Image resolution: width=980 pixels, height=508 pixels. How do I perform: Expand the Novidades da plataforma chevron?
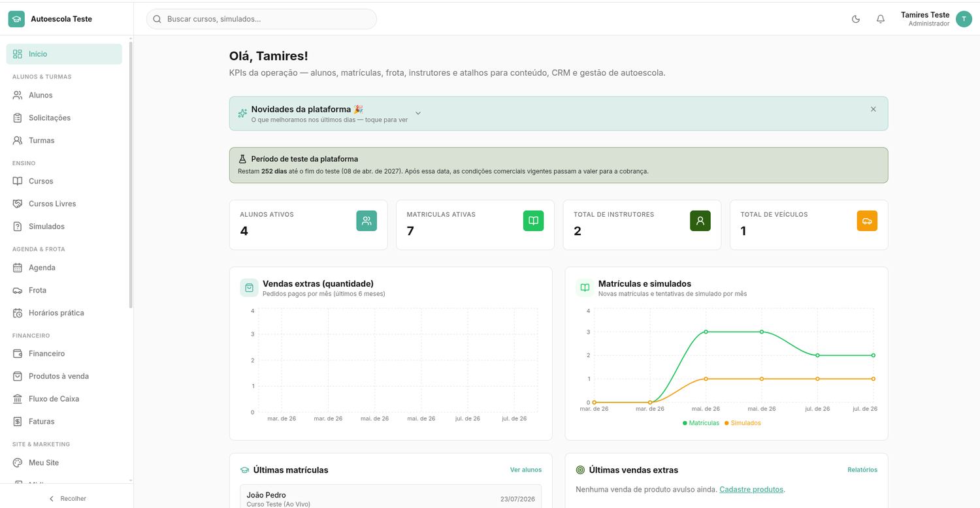[418, 114]
